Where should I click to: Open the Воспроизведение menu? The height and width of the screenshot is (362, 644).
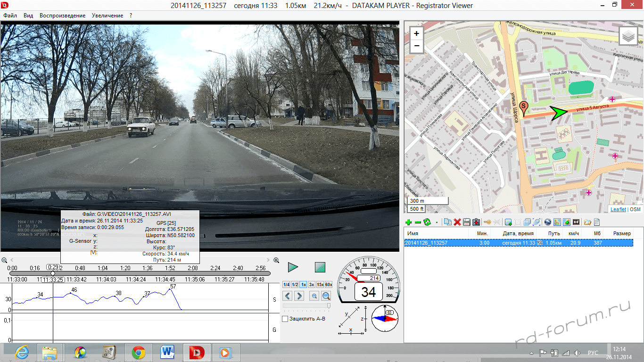[62, 16]
